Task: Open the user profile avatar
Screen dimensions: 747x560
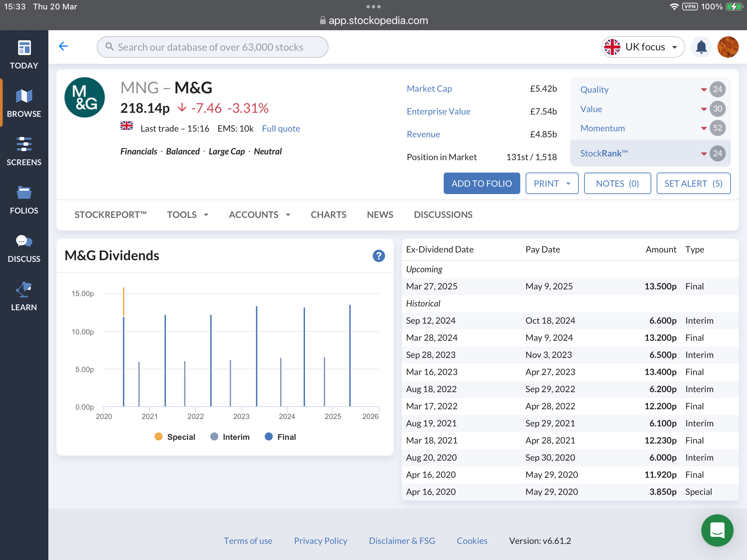Action: (x=728, y=47)
